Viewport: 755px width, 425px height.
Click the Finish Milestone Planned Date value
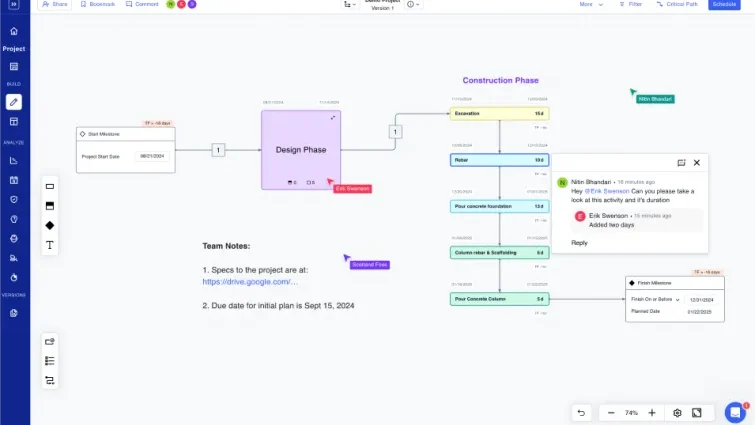pos(700,312)
